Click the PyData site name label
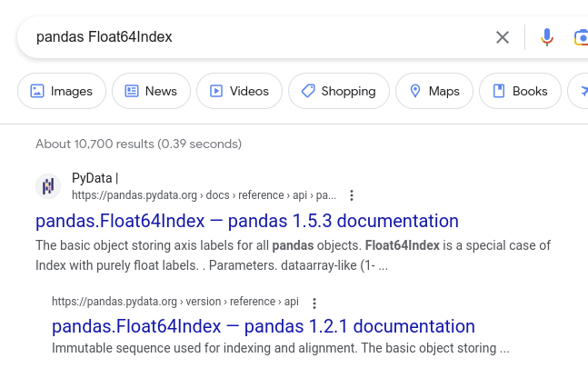Image resolution: width=588 pixels, height=378 pixels. coord(95,178)
